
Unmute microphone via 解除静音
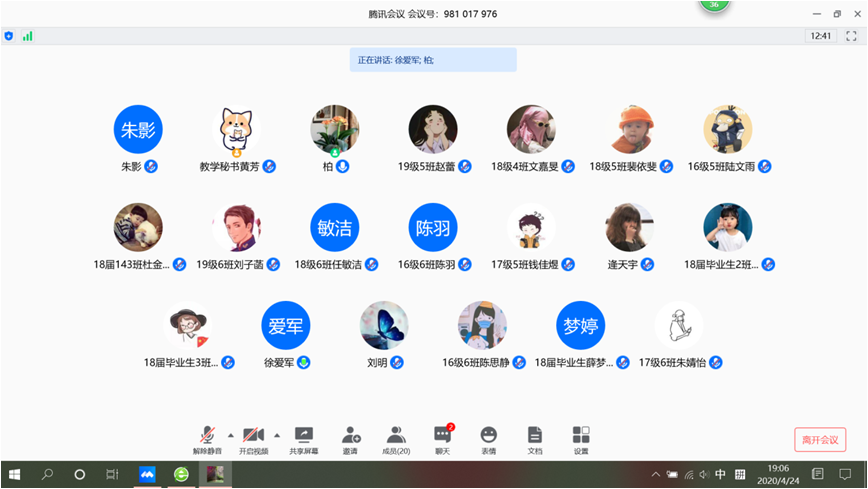(x=208, y=438)
